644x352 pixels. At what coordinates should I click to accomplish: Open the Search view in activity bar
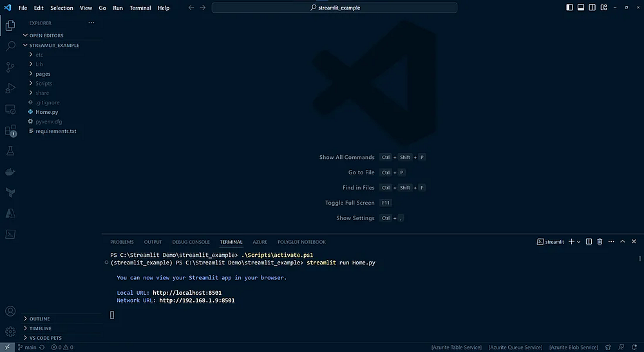click(x=10, y=46)
